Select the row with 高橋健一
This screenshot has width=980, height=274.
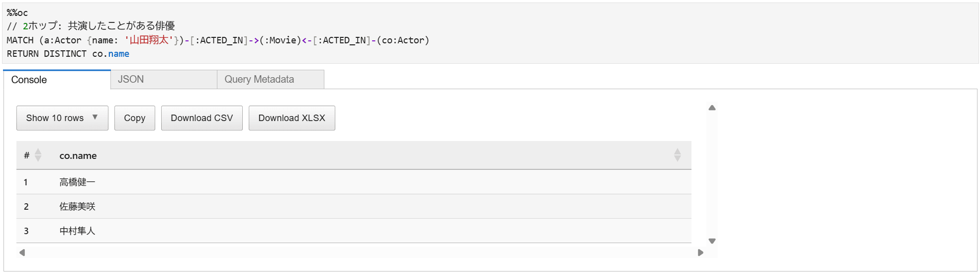[x=354, y=182]
